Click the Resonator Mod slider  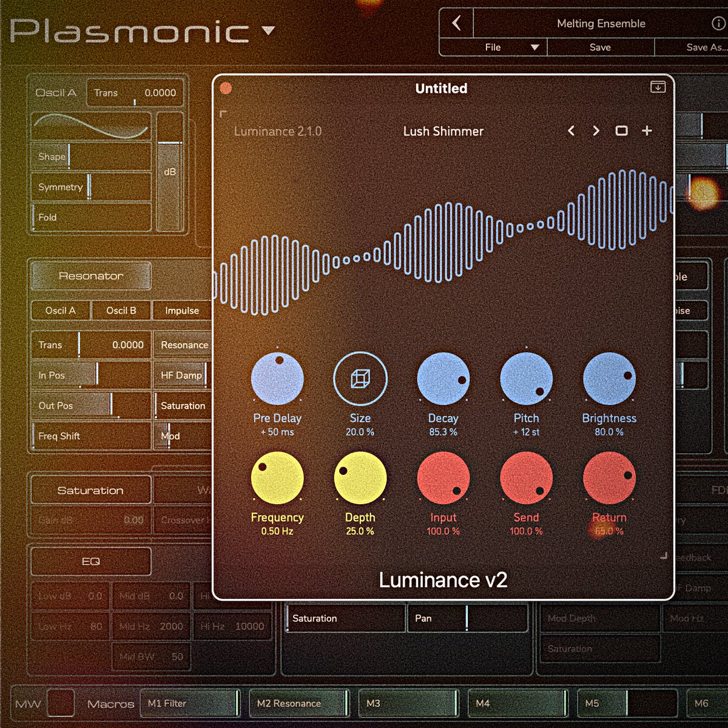[183, 436]
